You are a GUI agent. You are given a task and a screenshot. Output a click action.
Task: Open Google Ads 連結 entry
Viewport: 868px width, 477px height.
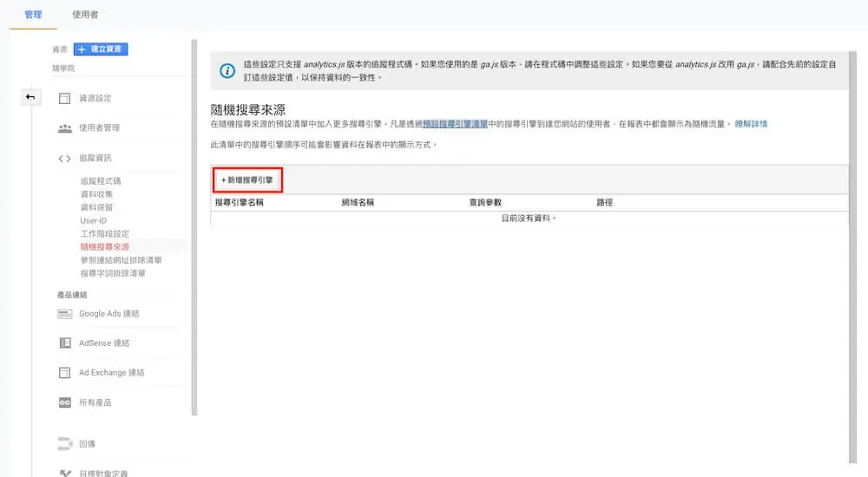[109, 314]
